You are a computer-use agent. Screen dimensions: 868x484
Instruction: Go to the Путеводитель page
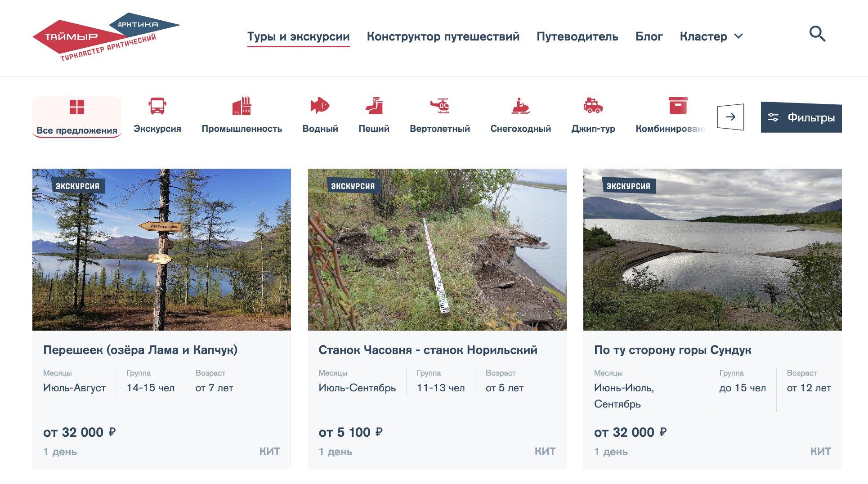577,36
